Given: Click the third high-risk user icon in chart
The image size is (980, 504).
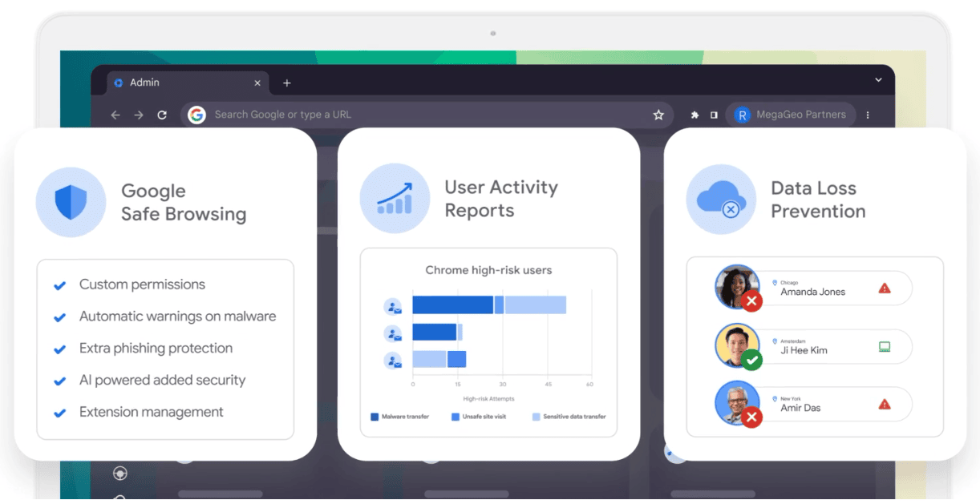Looking at the screenshot, I should 393,360.
